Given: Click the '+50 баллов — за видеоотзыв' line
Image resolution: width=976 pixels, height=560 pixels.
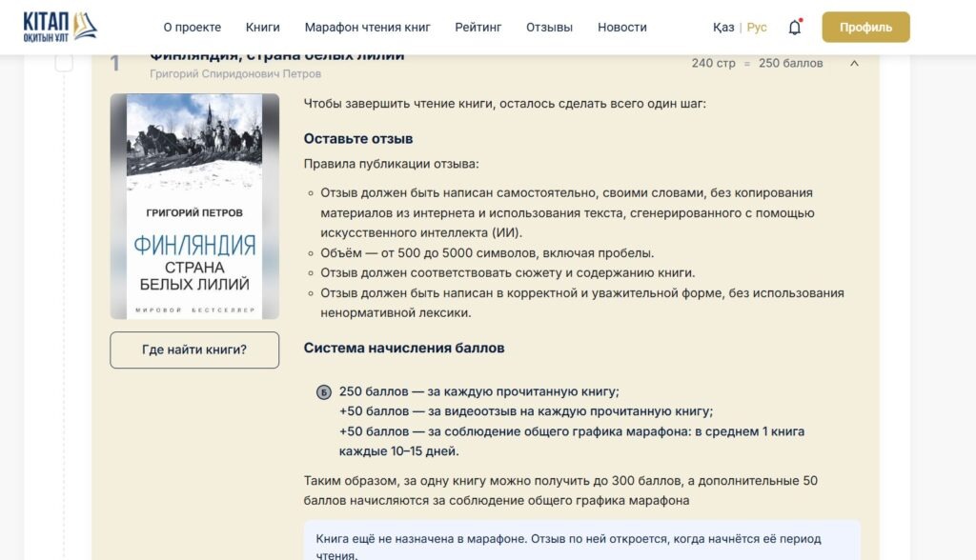Looking at the screenshot, I should coord(526,411).
